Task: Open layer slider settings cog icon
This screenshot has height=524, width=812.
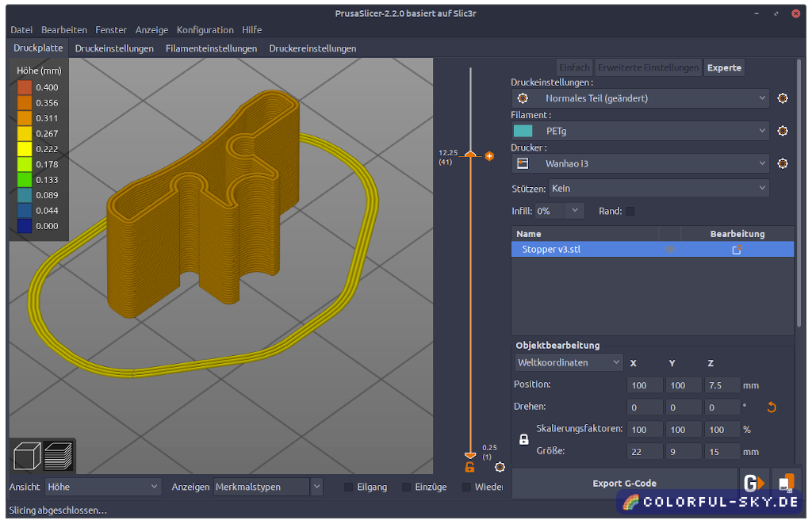Action: [500, 467]
